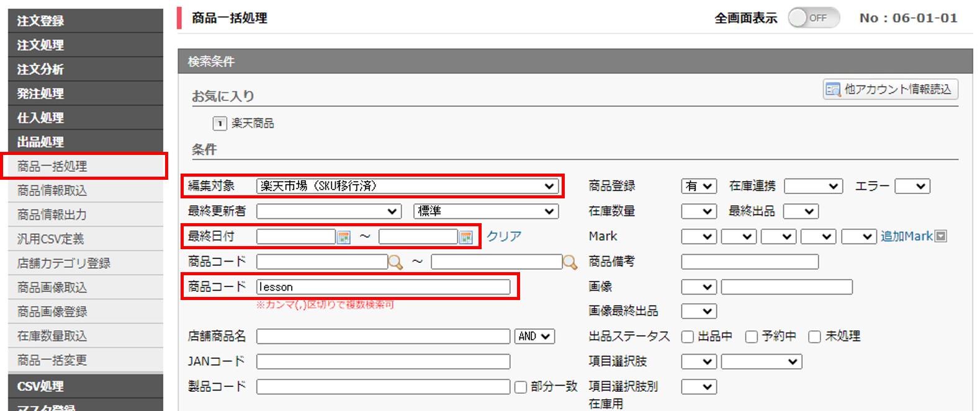The width and height of the screenshot is (980, 411).
Task: Enable 部分一致 checkbox for 製品コード
Action: pyautogui.click(x=521, y=387)
